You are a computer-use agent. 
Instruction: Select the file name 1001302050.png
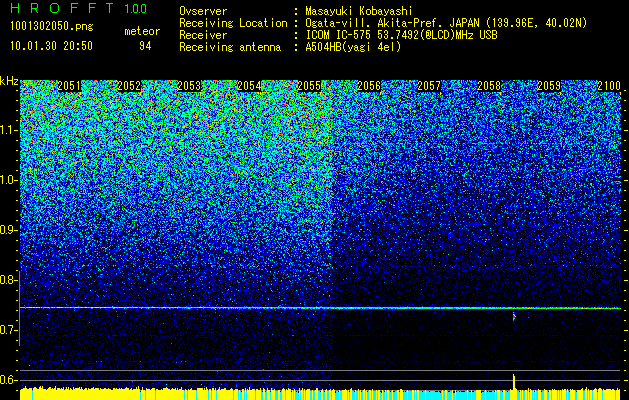(x=52, y=26)
